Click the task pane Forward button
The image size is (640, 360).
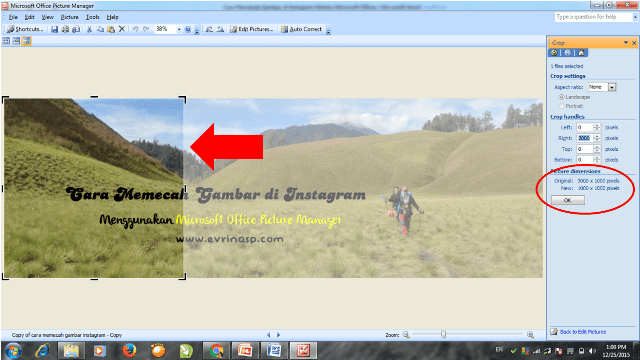click(567, 53)
